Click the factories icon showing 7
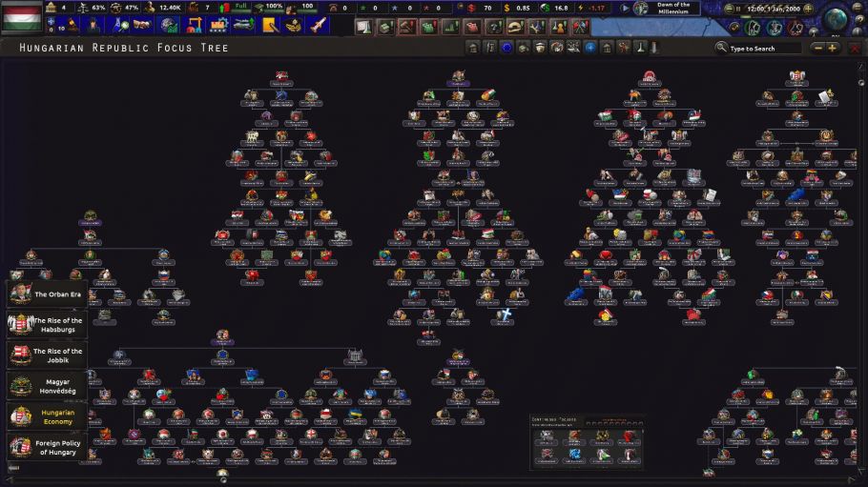This screenshot has width=868, height=487. coord(193,8)
